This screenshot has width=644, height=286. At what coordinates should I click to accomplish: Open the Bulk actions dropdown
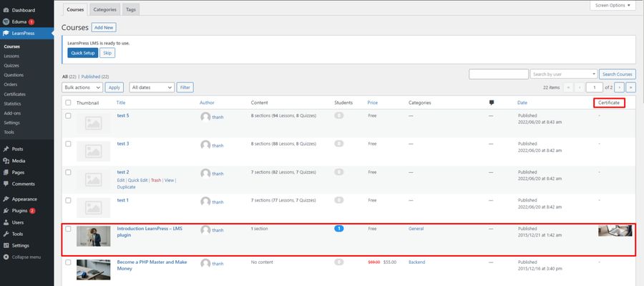[82, 87]
